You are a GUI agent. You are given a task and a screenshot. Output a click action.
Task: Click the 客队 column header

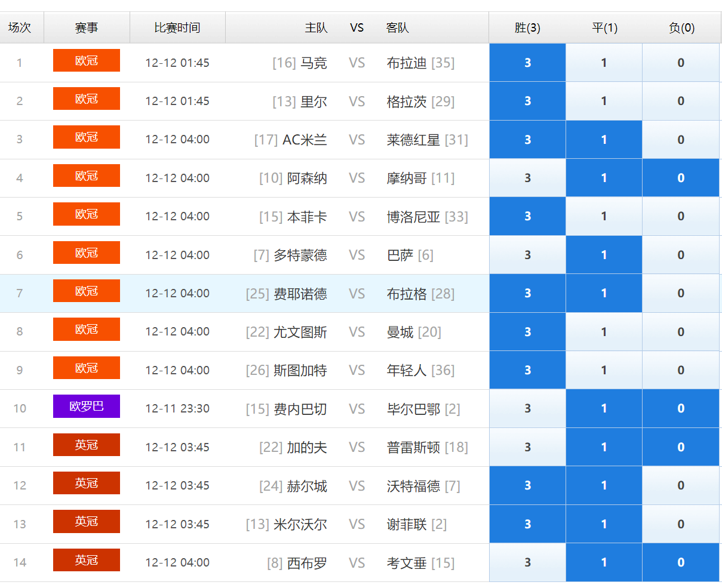pyautogui.click(x=397, y=27)
